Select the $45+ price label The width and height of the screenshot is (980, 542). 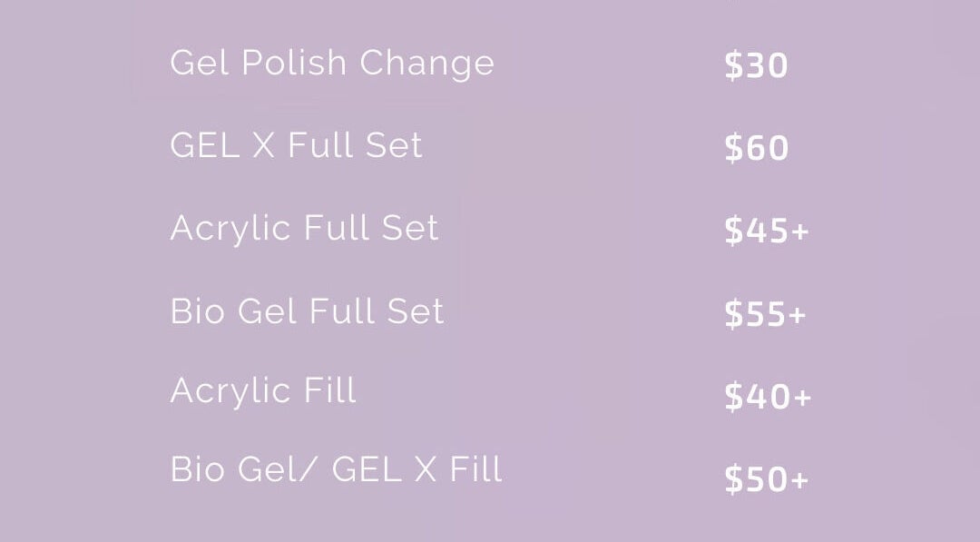(x=766, y=232)
